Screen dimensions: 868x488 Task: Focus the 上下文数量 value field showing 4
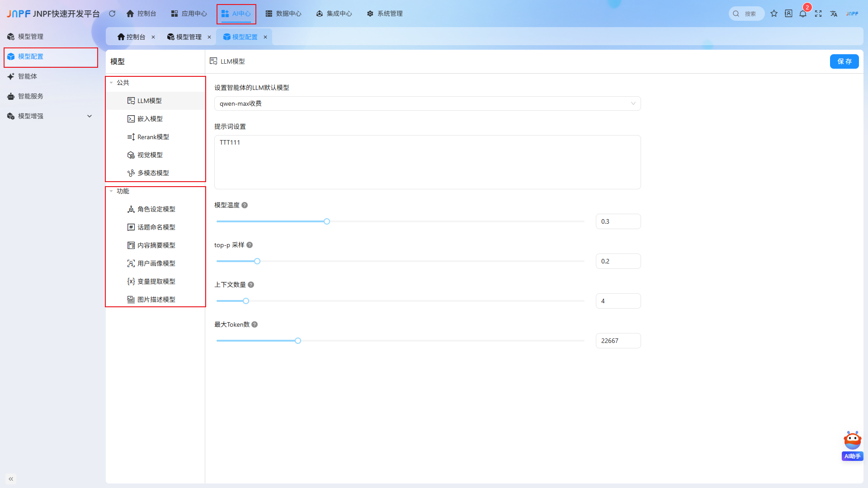618,301
